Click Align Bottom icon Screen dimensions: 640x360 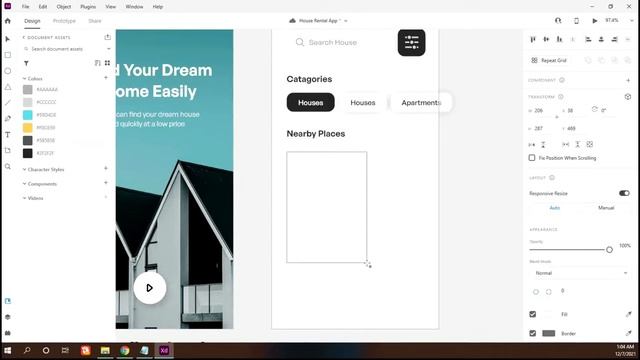pyautogui.click(x=560, y=39)
